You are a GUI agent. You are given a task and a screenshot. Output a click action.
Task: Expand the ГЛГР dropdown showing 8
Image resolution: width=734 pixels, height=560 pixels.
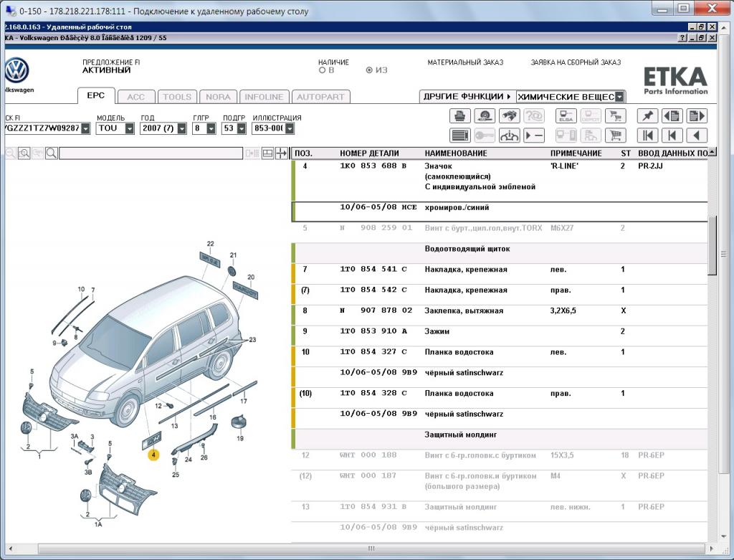(211, 128)
